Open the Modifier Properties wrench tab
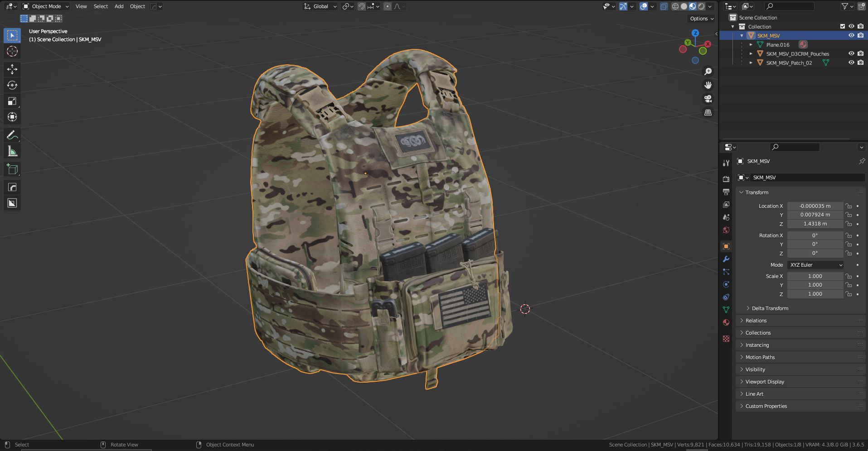Screen dimensions: 868x451 tap(726, 259)
